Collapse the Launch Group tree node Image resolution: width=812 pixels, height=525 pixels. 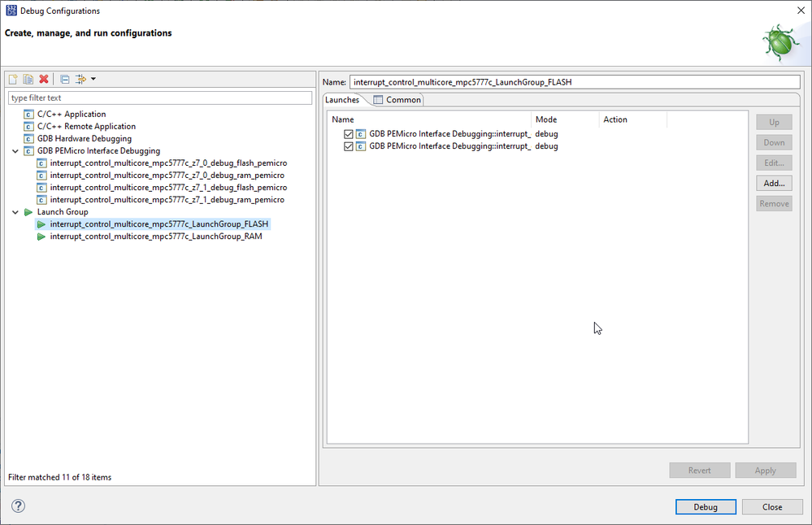[x=15, y=212]
